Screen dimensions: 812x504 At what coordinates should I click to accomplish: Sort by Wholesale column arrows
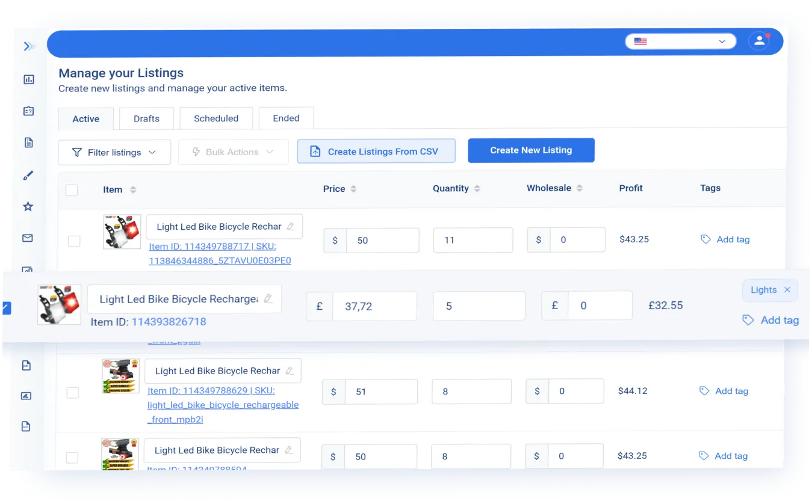tap(580, 188)
